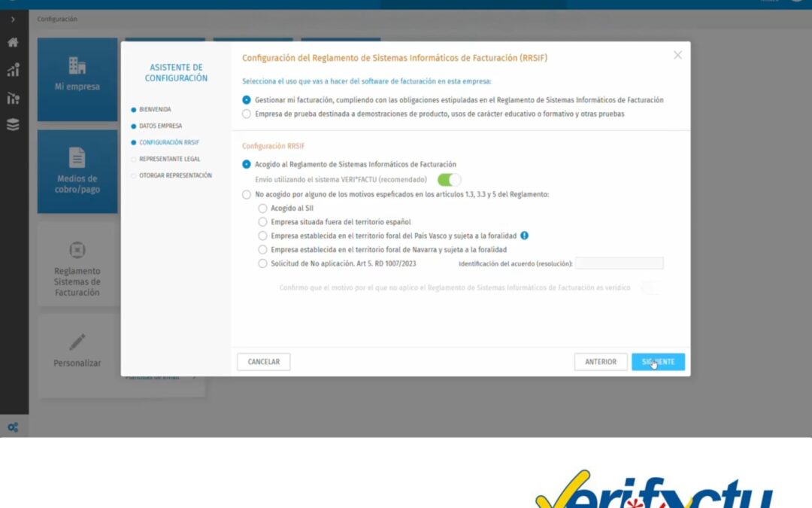Click the Medios de cobro/pago document icon
The height and width of the screenshot is (508, 812).
77,157
